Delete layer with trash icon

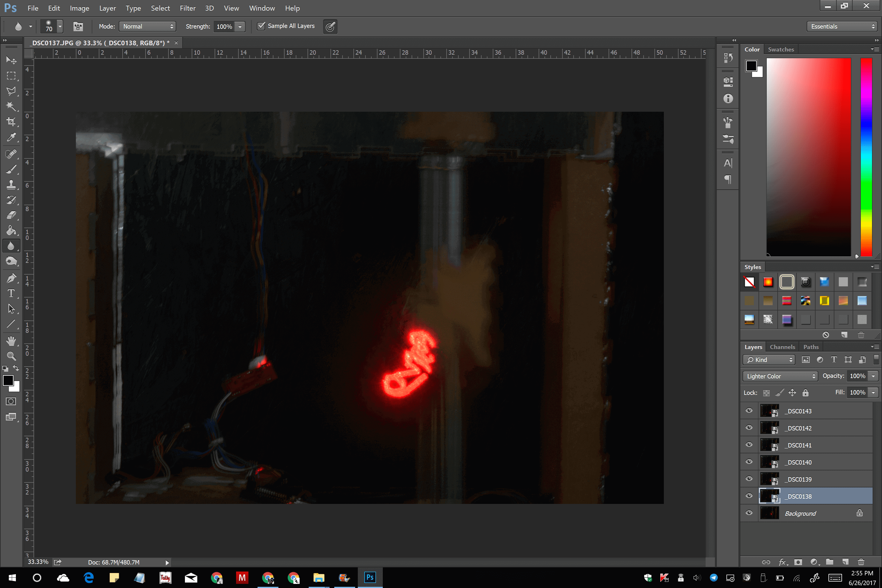click(861, 562)
